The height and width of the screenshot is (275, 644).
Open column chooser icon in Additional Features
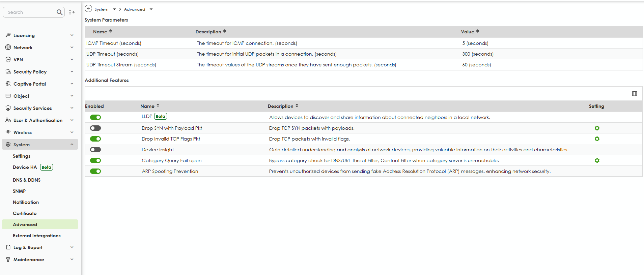click(x=634, y=94)
